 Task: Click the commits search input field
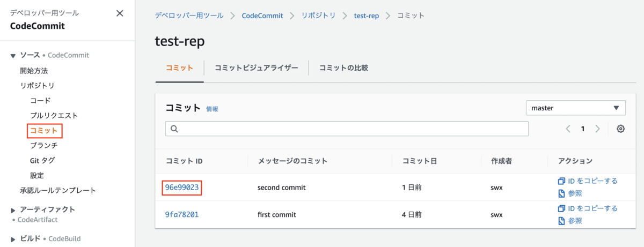(x=347, y=129)
